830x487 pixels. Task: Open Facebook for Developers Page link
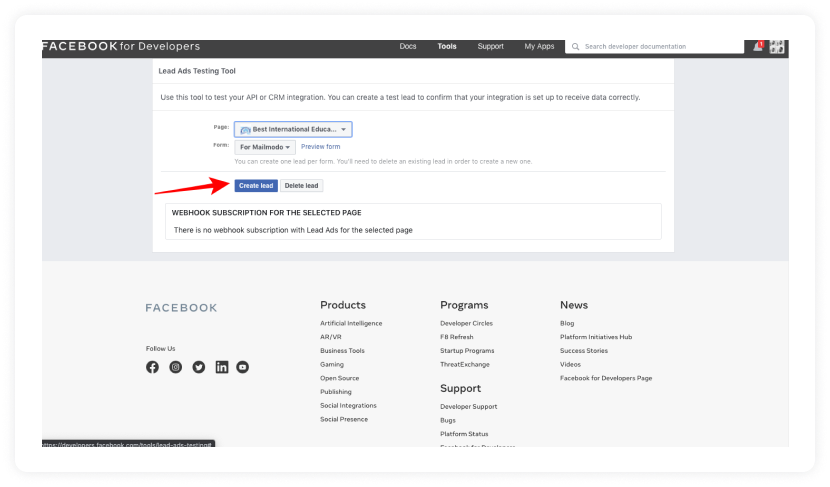click(606, 378)
